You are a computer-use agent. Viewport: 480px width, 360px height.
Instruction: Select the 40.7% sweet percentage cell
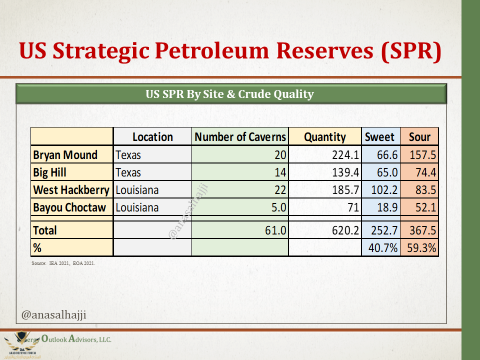point(381,248)
